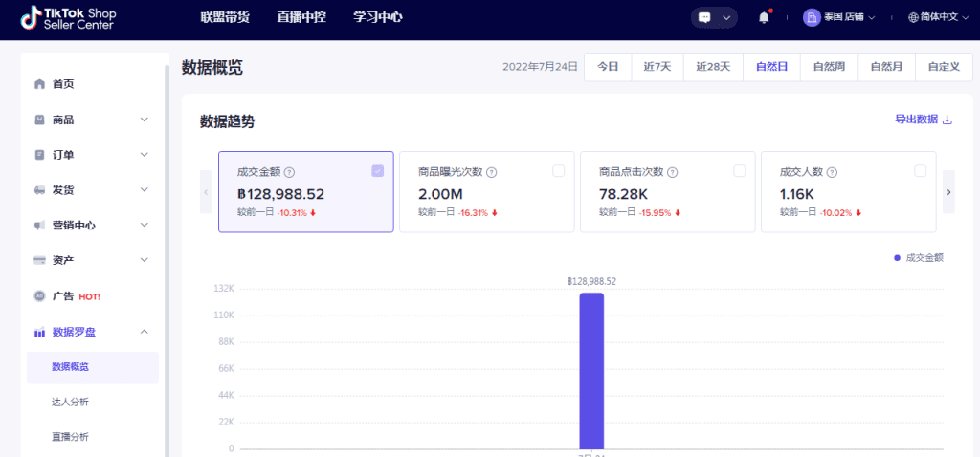Show next metric cards with right arrow
Viewport: 980px width, 457px height.
pyautogui.click(x=948, y=191)
